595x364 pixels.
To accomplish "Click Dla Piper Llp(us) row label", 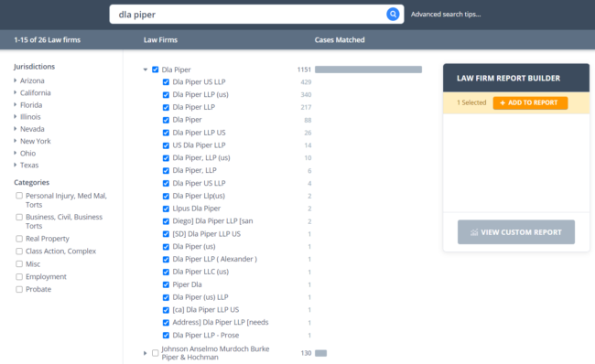I will [x=199, y=196].
